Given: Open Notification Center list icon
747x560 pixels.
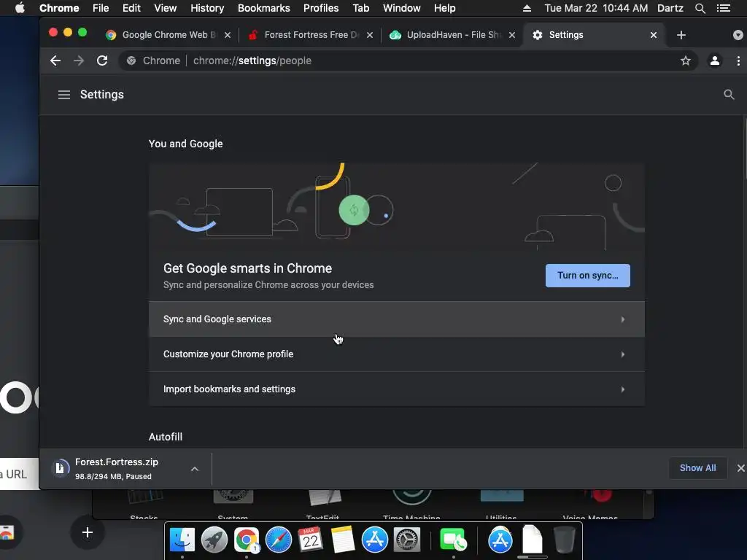Looking at the screenshot, I should coord(723,8).
